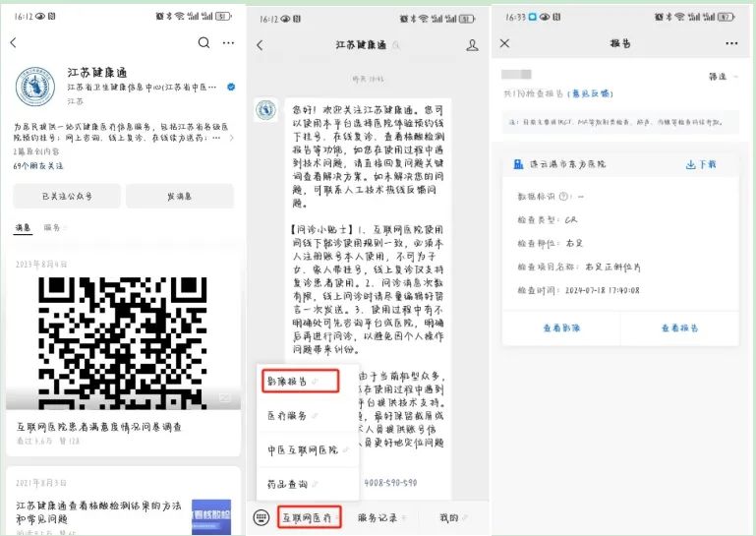Tap the 江苏健康通 account avatar logo
Image resolution: width=756 pixels, height=536 pixels.
click(35, 87)
